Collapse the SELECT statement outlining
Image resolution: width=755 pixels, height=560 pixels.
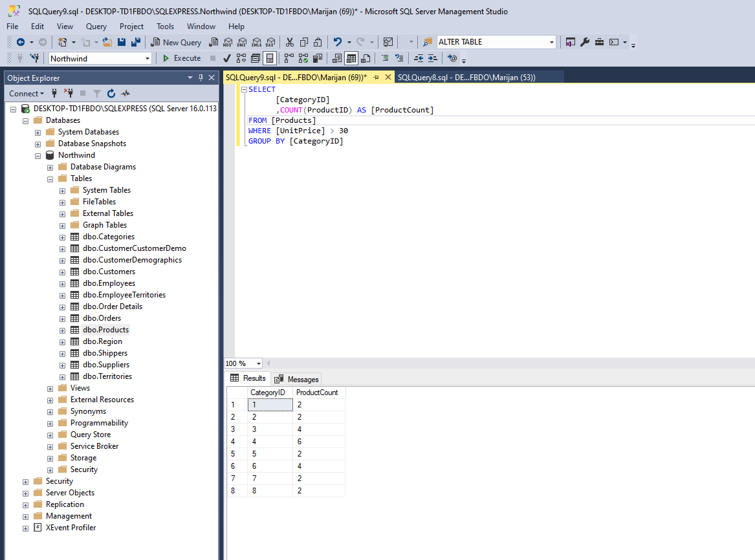click(x=244, y=89)
